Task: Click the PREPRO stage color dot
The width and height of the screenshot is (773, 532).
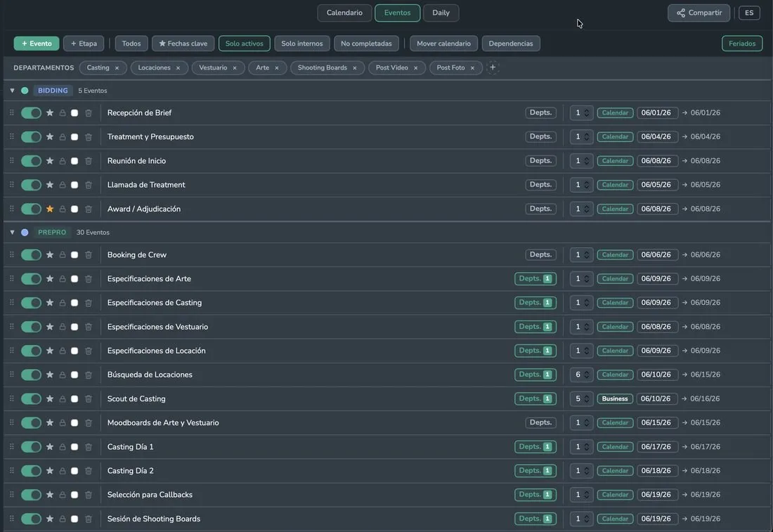Action: [25, 232]
